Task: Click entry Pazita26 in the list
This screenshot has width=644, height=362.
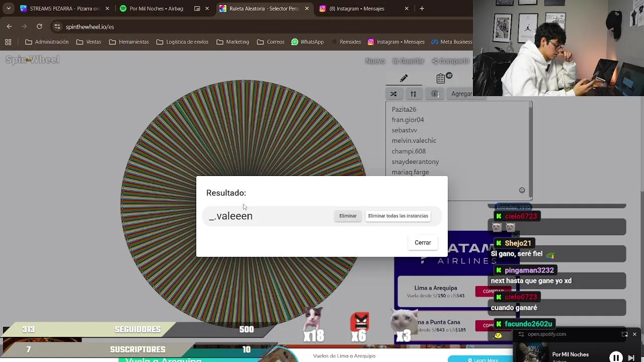Action: click(x=404, y=109)
